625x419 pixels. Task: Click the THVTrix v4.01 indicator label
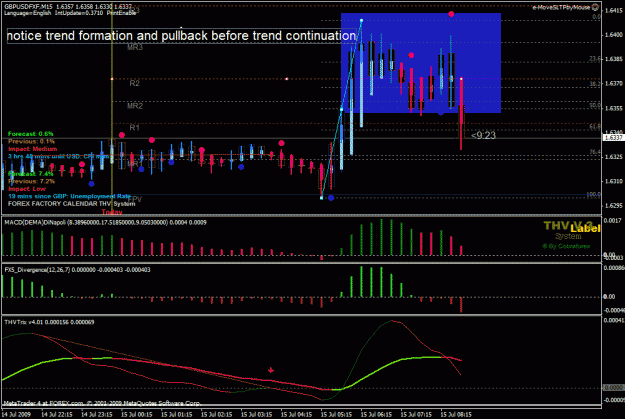click(x=49, y=322)
